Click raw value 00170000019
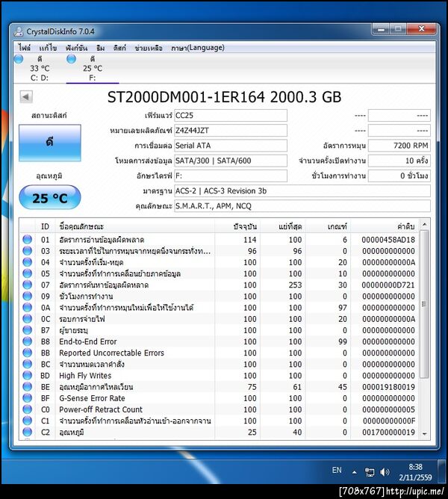The width and height of the screenshot is (448, 499). 388,433
